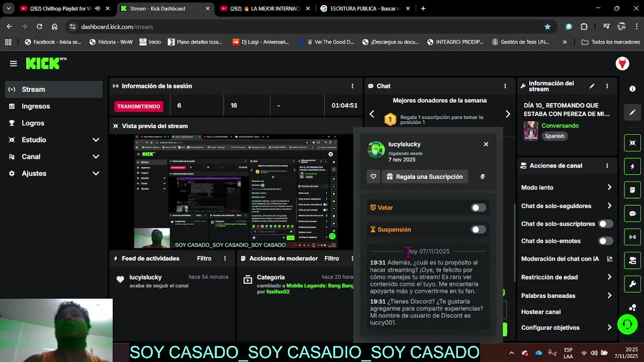Click the Conversando category link
Viewport: 644px width, 362px height.
point(560,126)
